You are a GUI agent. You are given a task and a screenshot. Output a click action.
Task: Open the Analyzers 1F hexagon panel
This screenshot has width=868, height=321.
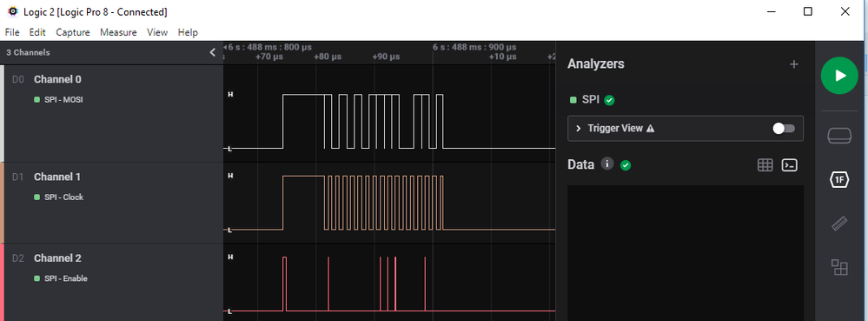[839, 179]
